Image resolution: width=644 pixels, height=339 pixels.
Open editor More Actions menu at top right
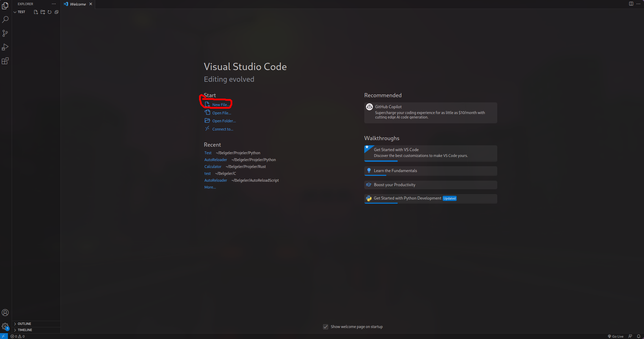point(639,4)
